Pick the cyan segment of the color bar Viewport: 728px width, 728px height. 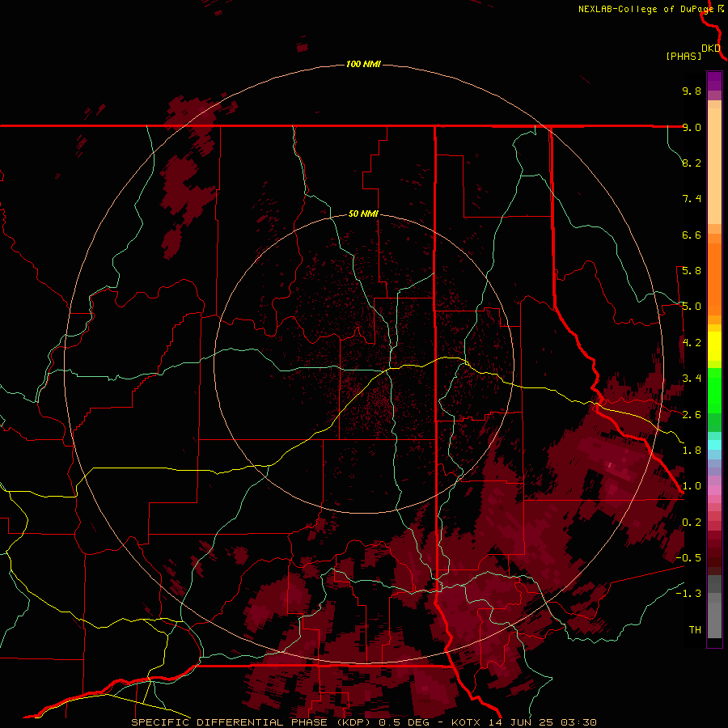714,444
